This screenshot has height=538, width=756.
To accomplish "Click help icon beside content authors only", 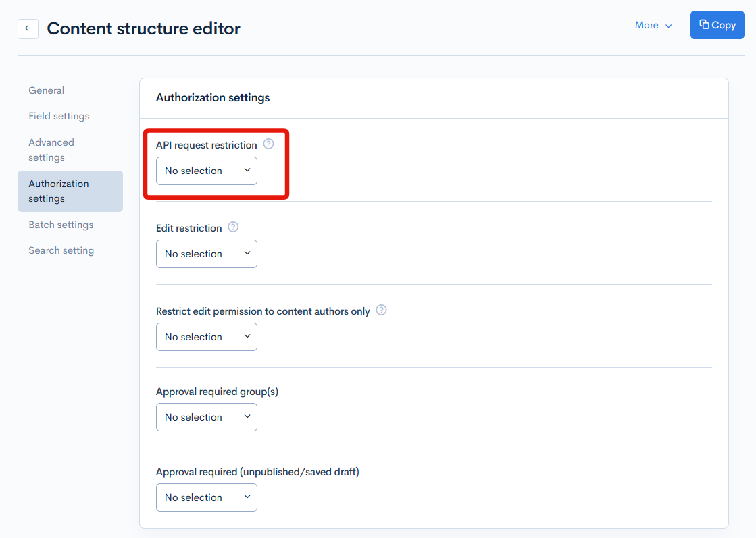I will [x=381, y=310].
